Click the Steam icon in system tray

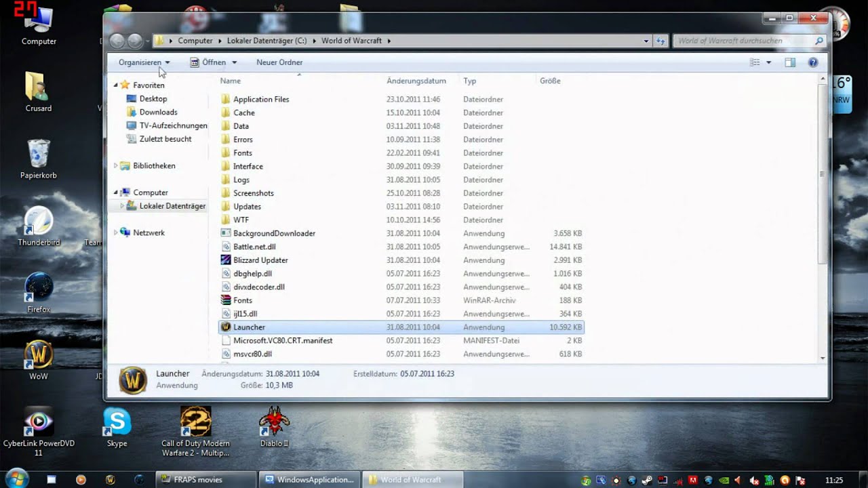[x=647, y=481]
